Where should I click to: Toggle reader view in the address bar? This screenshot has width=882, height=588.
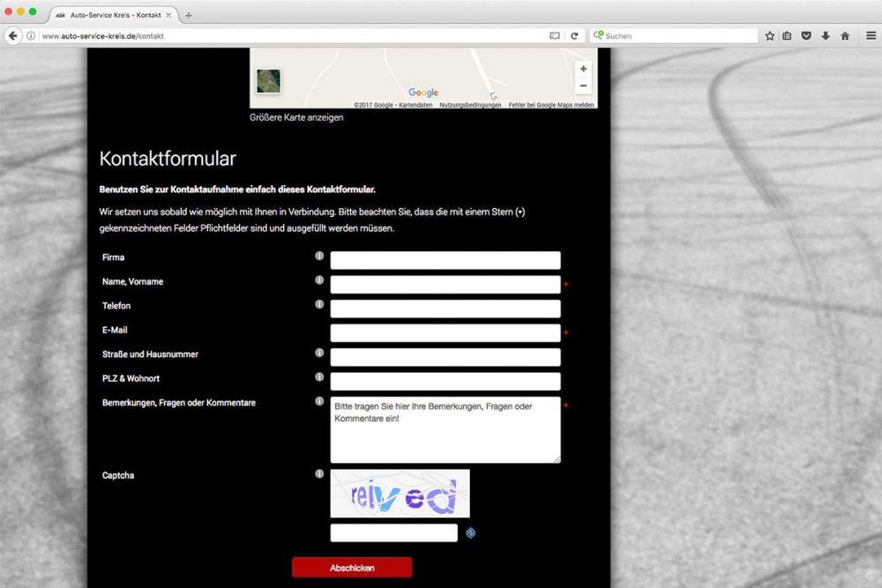555,36
